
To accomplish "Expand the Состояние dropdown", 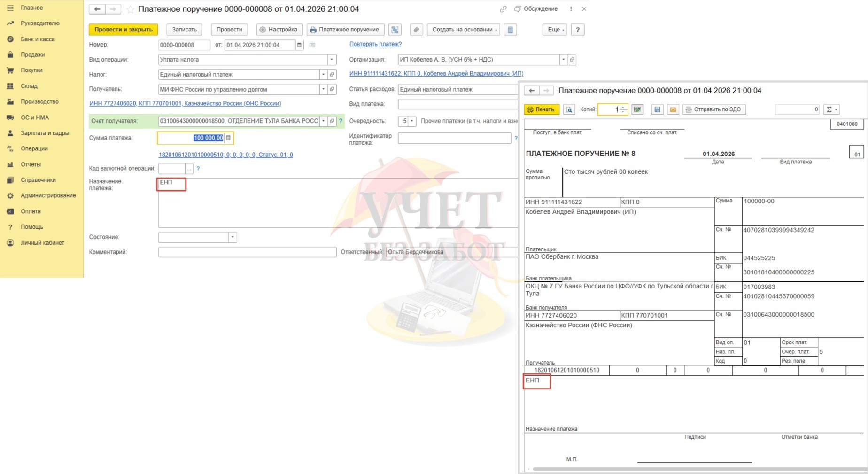I will coord(232,237).
